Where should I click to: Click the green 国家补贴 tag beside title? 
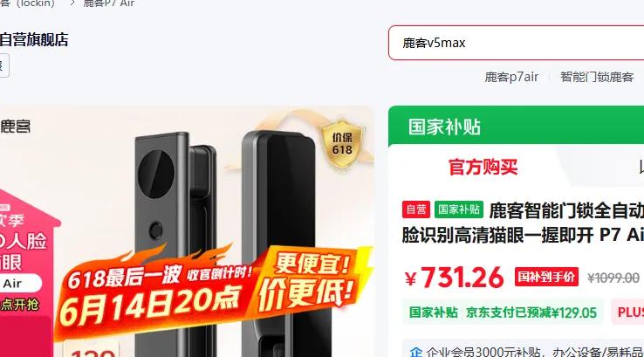pyautogui.click(x=459, y=209)
